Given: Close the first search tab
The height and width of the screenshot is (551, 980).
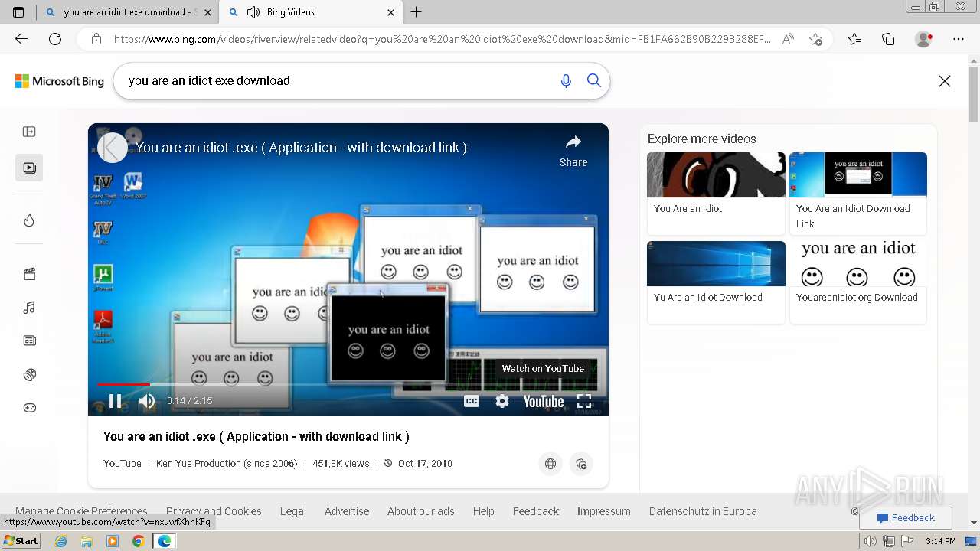Looking at the screenshot, I should tap(207, 12).
